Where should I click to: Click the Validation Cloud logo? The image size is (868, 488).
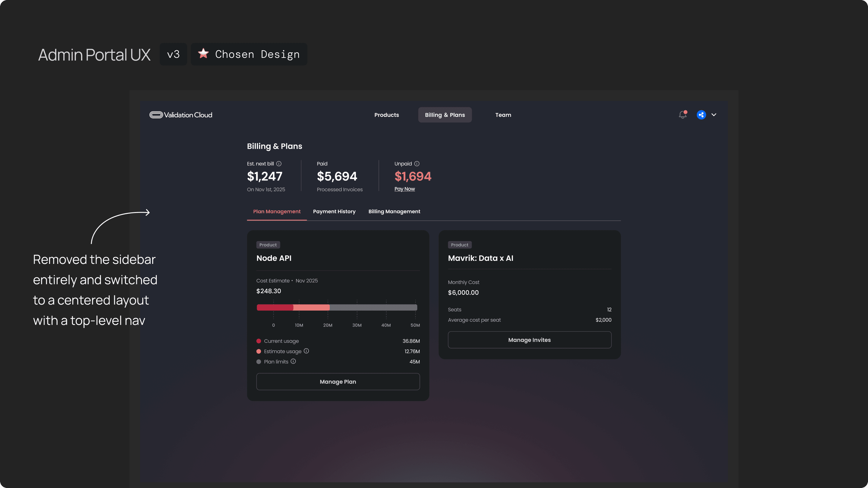(181, 115)
